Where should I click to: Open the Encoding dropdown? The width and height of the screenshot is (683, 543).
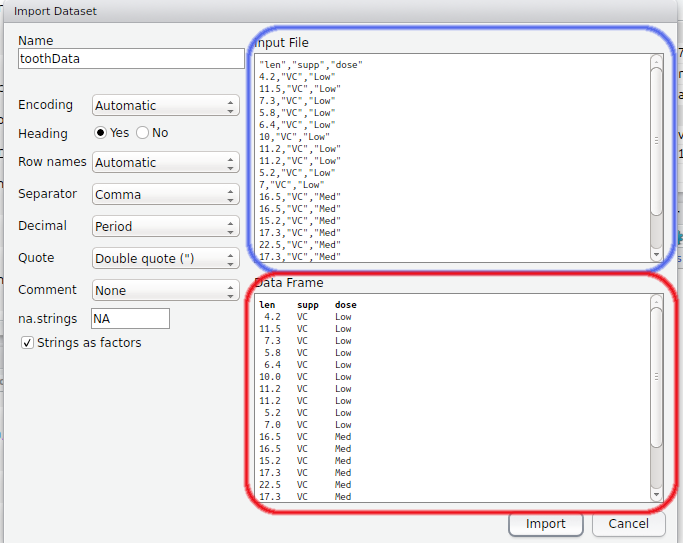[x=165, y=105]
